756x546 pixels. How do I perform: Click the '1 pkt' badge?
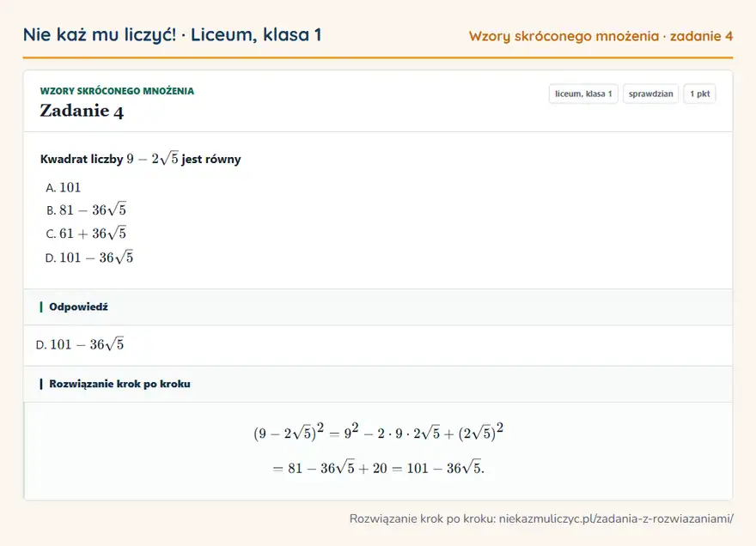click(x=699, y=94)
